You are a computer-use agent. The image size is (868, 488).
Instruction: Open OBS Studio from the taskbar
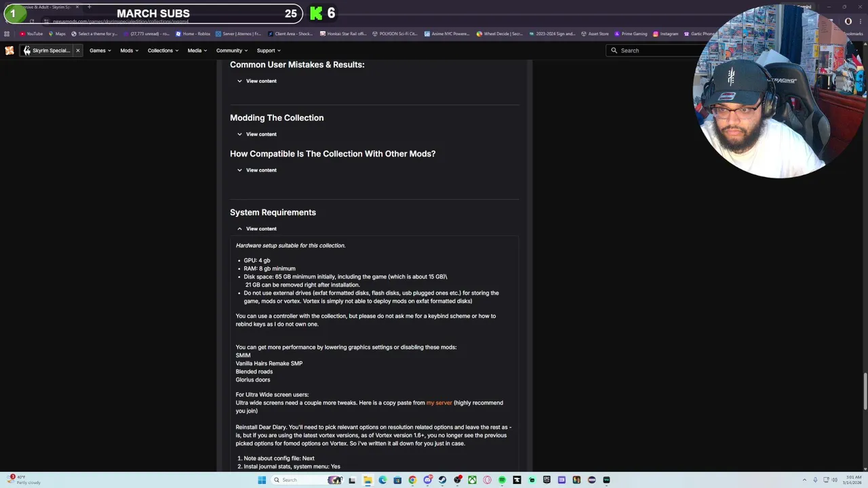coord(458,480)
